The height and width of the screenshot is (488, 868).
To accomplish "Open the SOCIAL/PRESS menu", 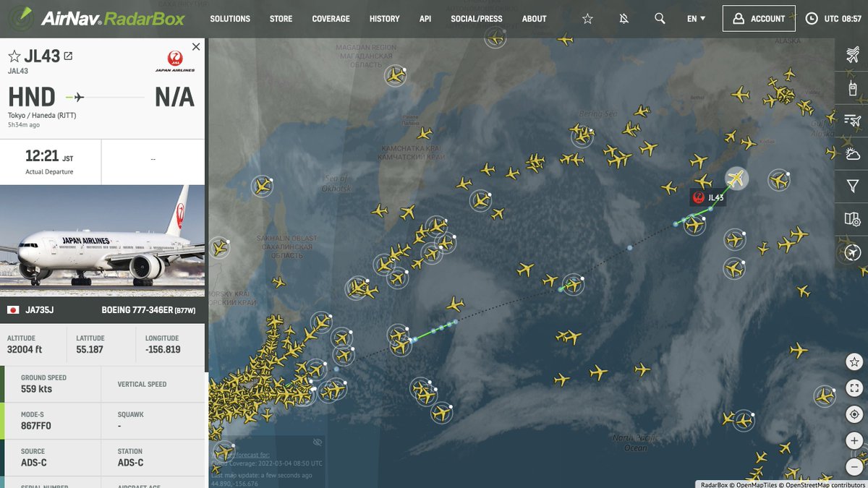I will tap(477, 19).
